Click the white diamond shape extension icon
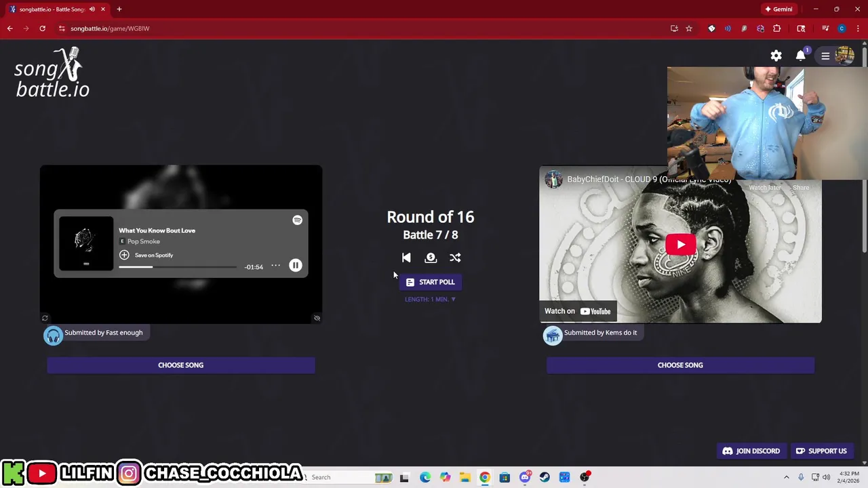This screenshot has height=488, width=868. [711, 28]
